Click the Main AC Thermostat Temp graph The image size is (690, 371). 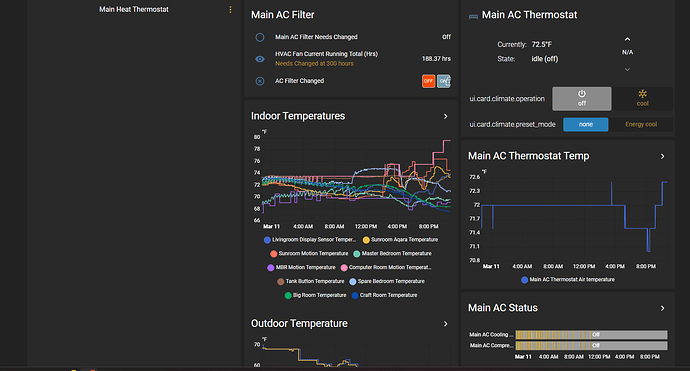tap(575, 218)
